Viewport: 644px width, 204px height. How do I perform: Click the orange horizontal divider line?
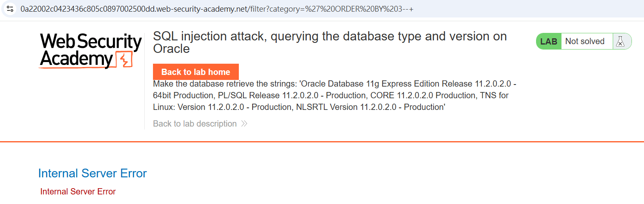pyautogui.click(x=322, y=142)
